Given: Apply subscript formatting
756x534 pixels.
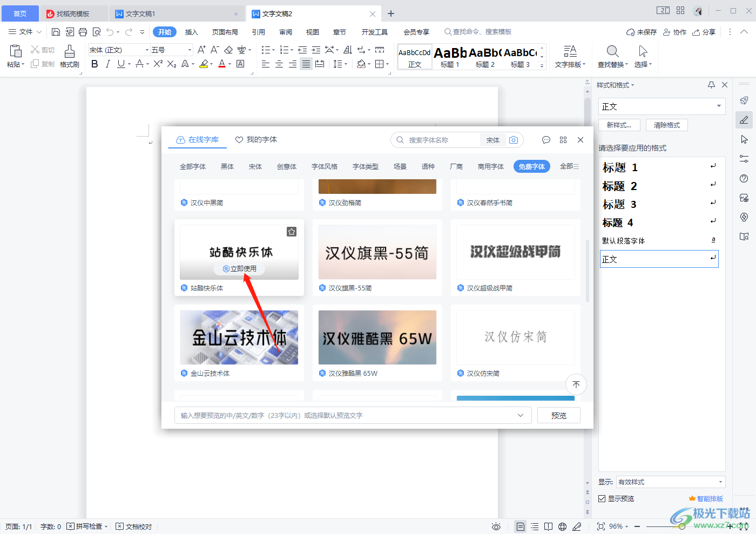Looking at the screenshot, I should (x=172, y=64).
